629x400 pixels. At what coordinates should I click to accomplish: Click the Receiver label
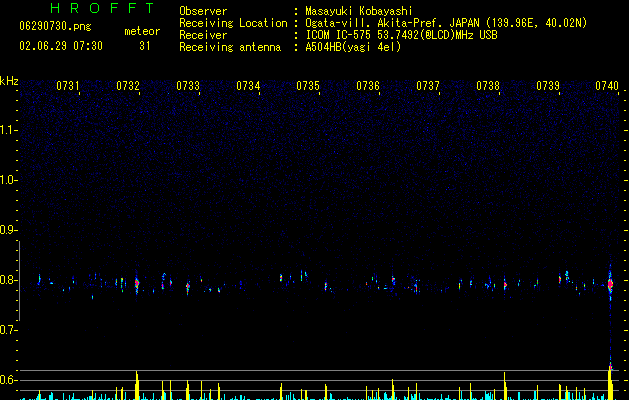point(203,35)
